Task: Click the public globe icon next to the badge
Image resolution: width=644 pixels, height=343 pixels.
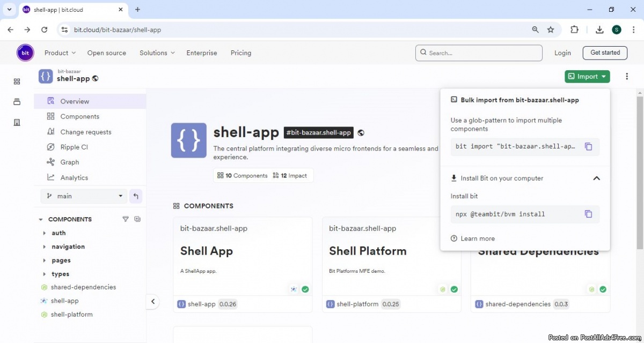Action: (x=361, y=132)
